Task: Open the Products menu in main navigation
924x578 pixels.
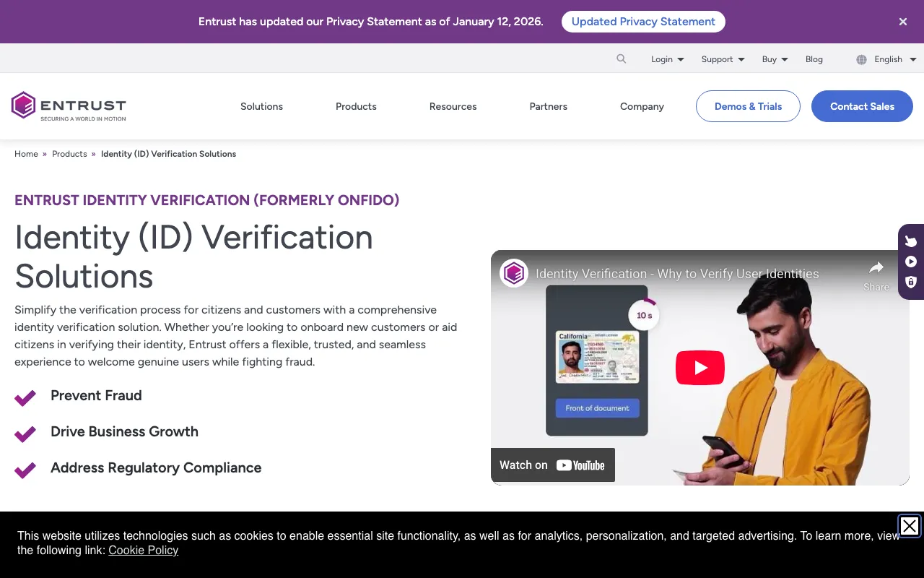Action: (356, 106)
